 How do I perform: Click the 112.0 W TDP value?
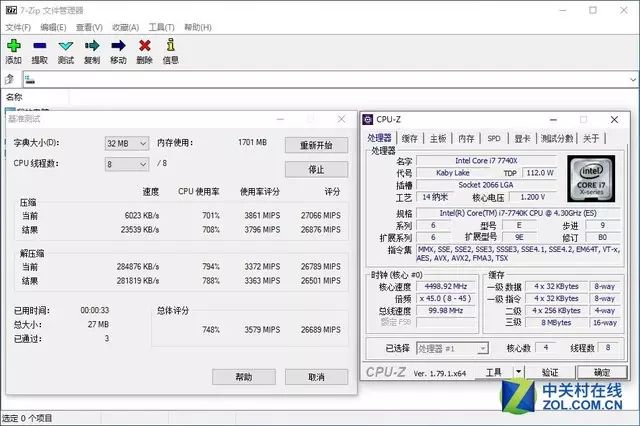point(540,173)
